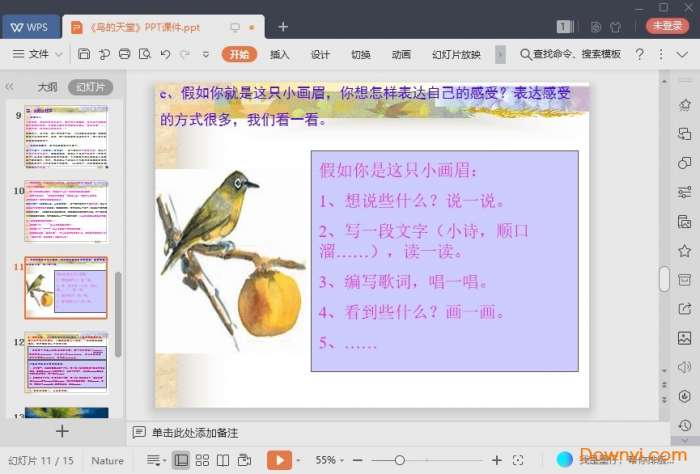Viewport: 700px width, 474px height.
Task: Open the 切换 tab
Action: (361, 54)
